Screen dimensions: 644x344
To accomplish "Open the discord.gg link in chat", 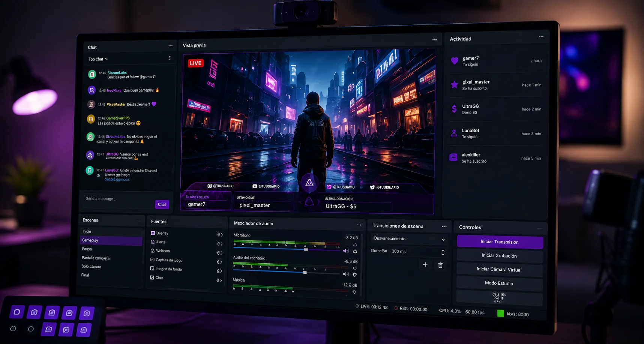I will [117, 180].
